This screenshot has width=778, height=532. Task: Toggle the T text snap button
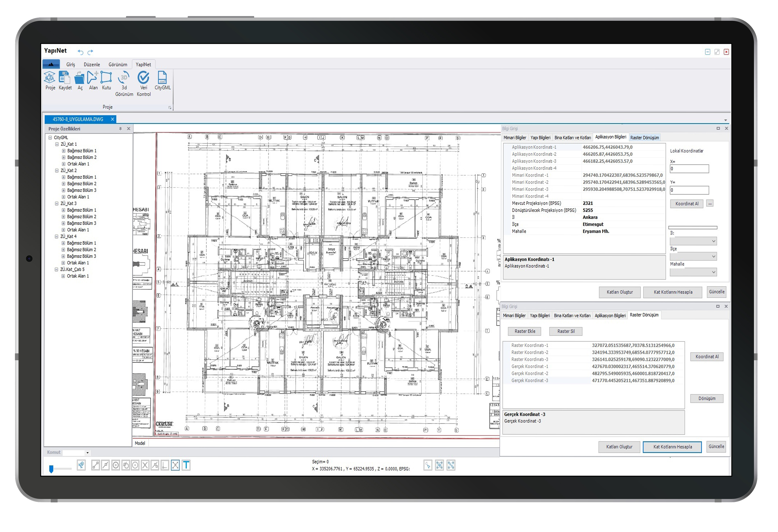pos(186,465)
